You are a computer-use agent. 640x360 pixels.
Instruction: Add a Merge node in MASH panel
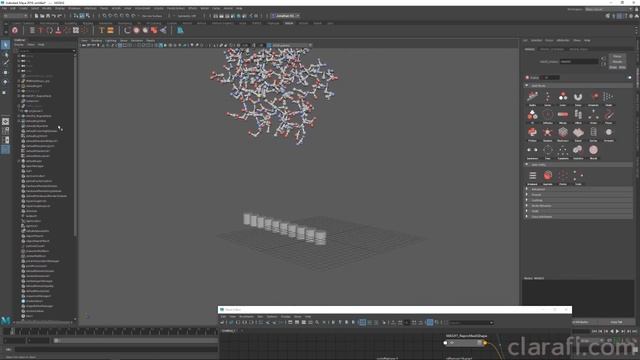(x=563, y=115)
